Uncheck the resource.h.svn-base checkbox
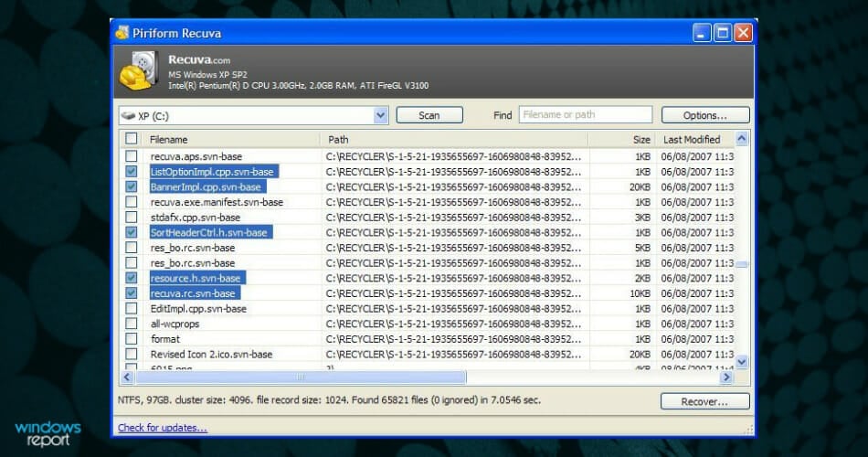The height and width of the screenshot is (457, 868). coord(132,278)
